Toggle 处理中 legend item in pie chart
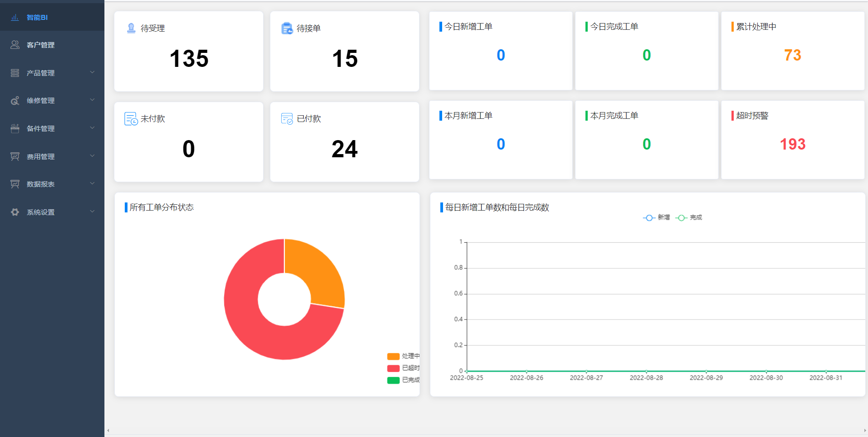The image size is (868, 437). coord(403,356)
